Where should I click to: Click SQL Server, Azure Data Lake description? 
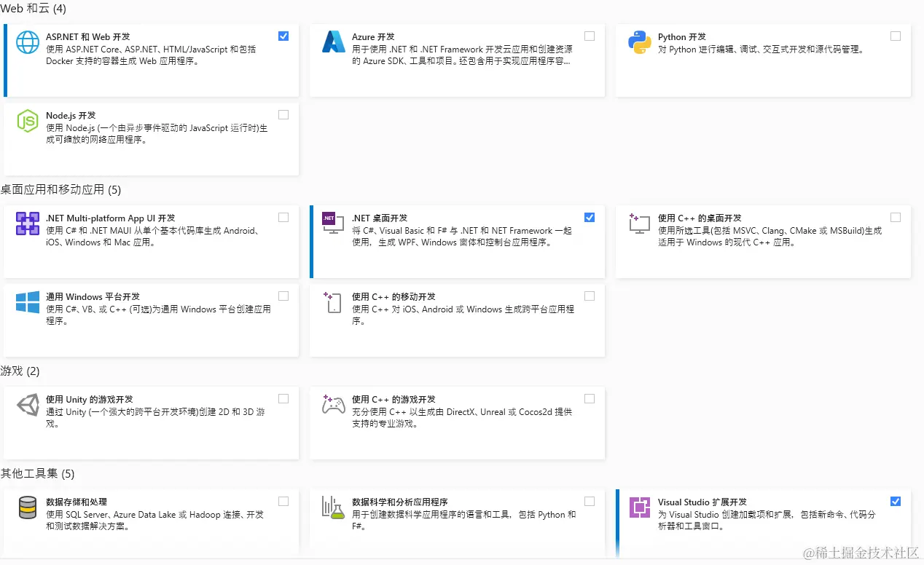[154, 520]
